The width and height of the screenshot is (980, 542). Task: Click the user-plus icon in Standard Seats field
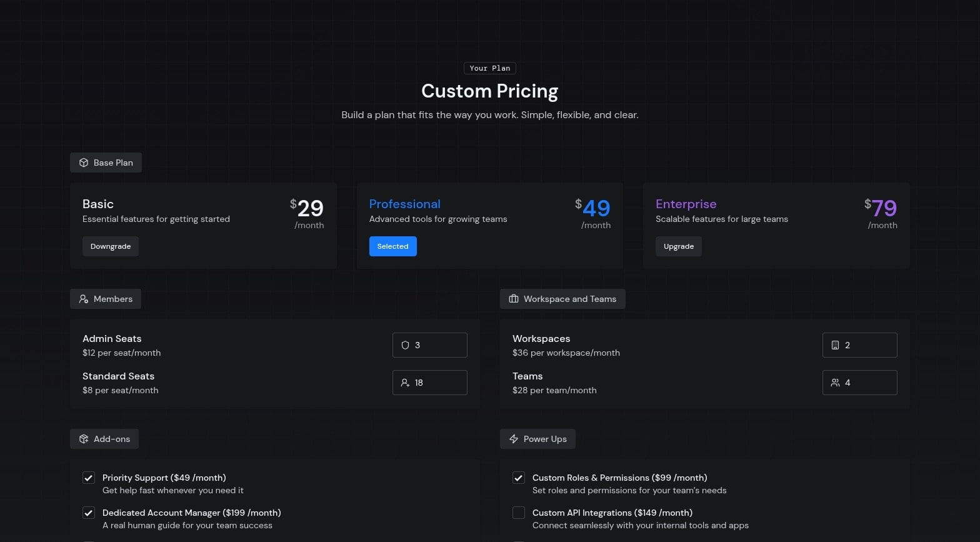point(405,383)
